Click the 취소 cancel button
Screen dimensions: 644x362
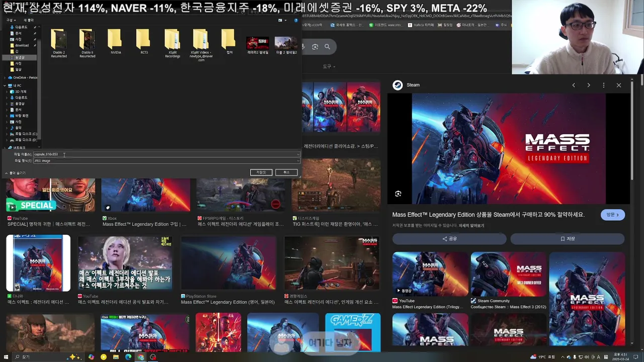(x=286, y=172)
